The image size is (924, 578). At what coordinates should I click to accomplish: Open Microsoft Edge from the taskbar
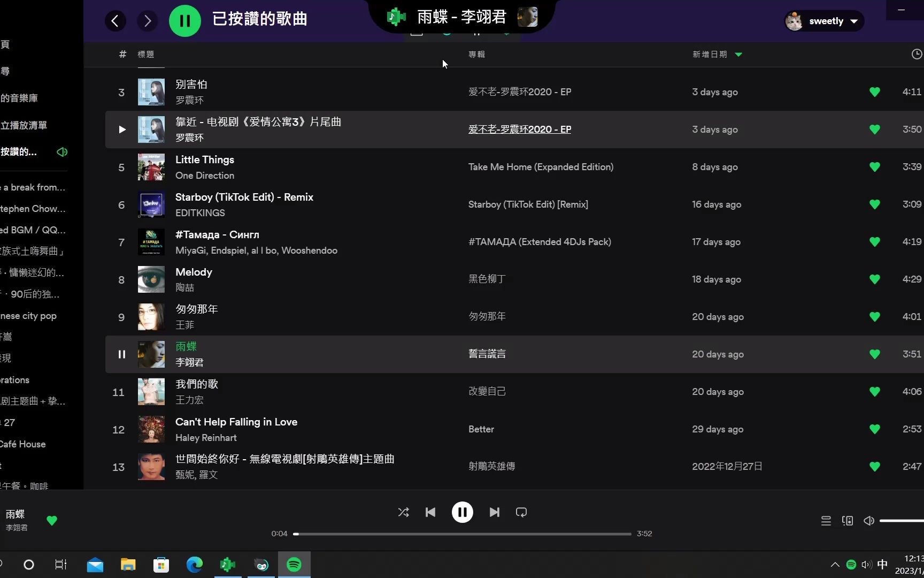(x=194, y=564)
